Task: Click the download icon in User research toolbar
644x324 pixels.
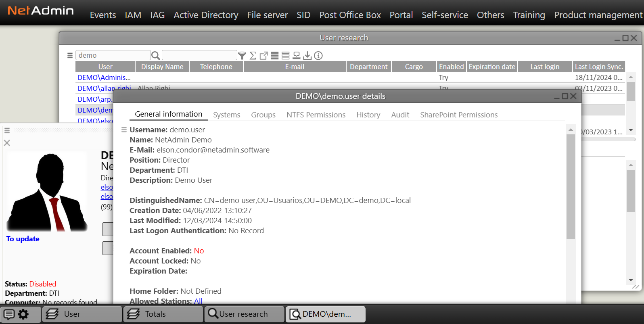Action: point(307,56)
